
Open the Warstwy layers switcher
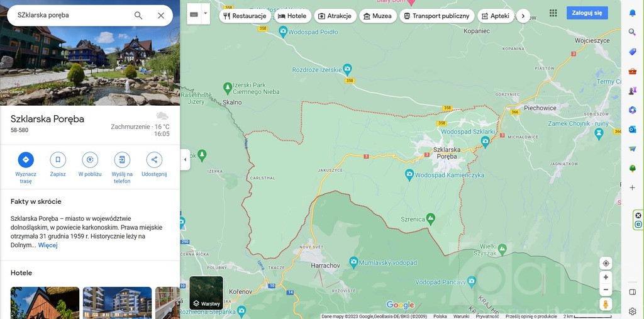tap(206, 293)
